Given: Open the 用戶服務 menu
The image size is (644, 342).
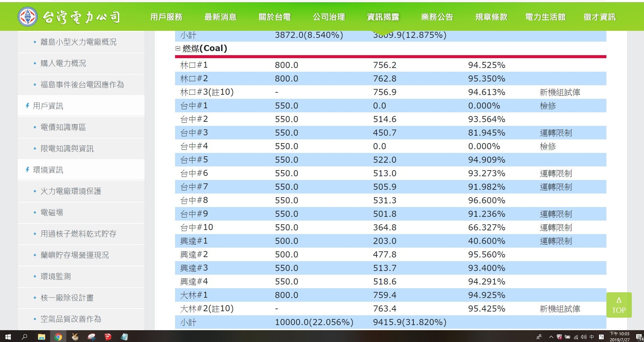Looking at the screenshot, I should click(x=166, y=17).
